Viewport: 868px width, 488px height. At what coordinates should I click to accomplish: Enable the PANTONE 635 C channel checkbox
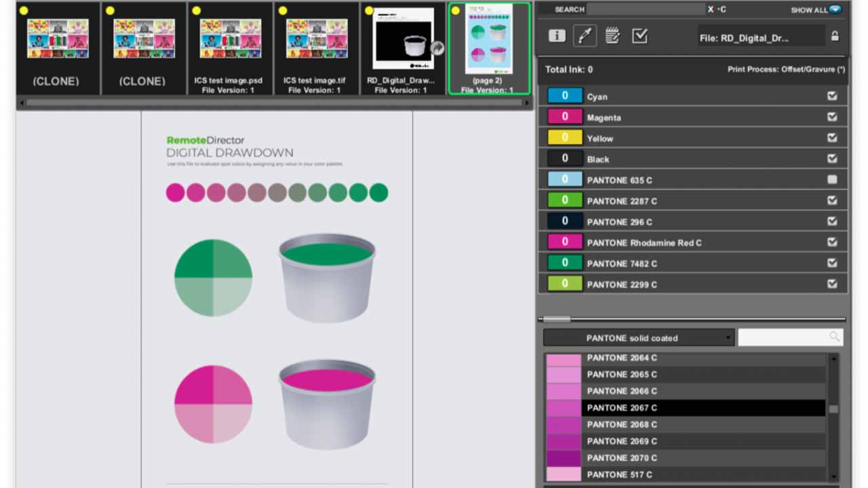[833, 179]
